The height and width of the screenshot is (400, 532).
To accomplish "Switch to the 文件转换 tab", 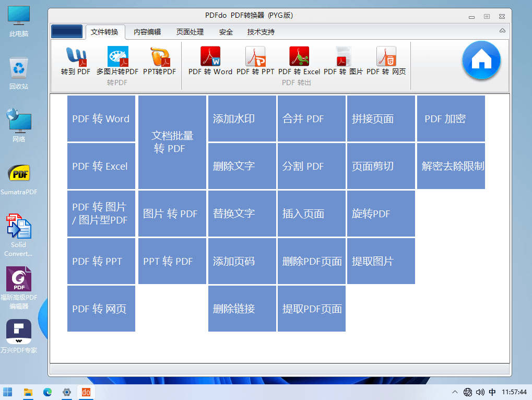I will [104, 32].
